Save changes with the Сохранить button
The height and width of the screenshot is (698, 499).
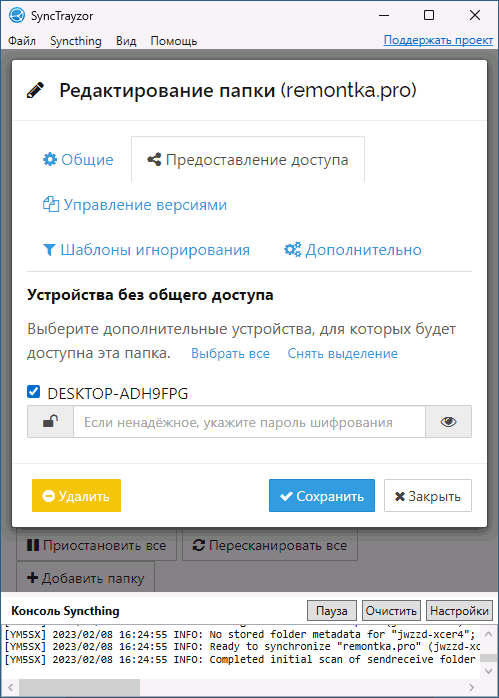[x=322, y=496]
